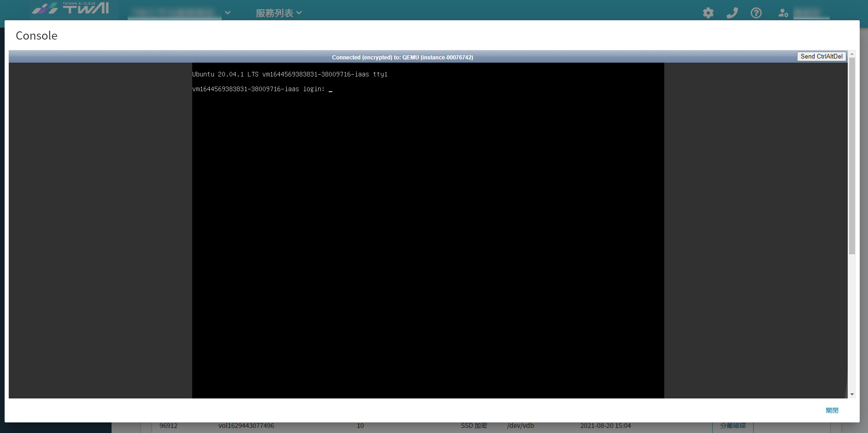The width and height of the screenshot is (868, 433).
Task: Close the console with 關閉
Action: click(832, 410)
